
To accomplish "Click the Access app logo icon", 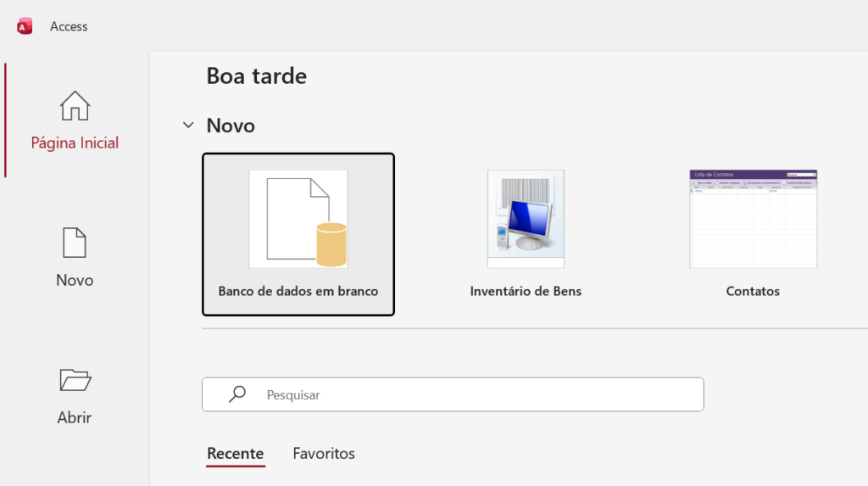I will [25, 26].
